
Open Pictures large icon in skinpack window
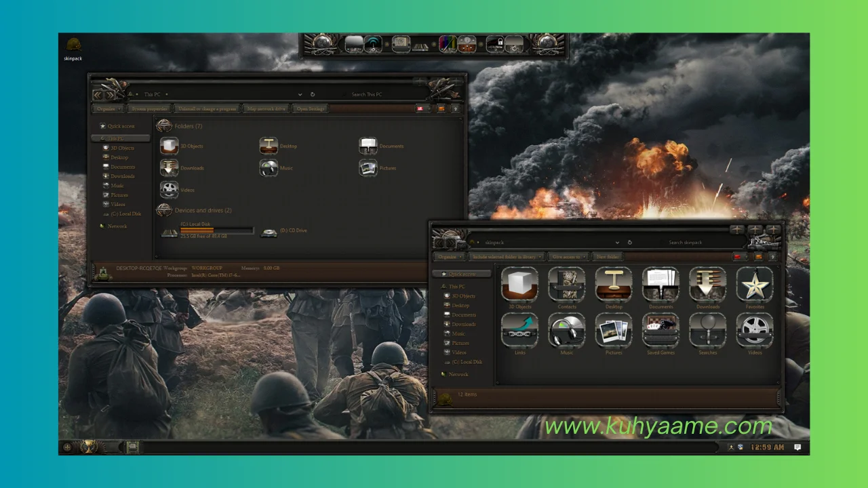click(x=614, y=330)
